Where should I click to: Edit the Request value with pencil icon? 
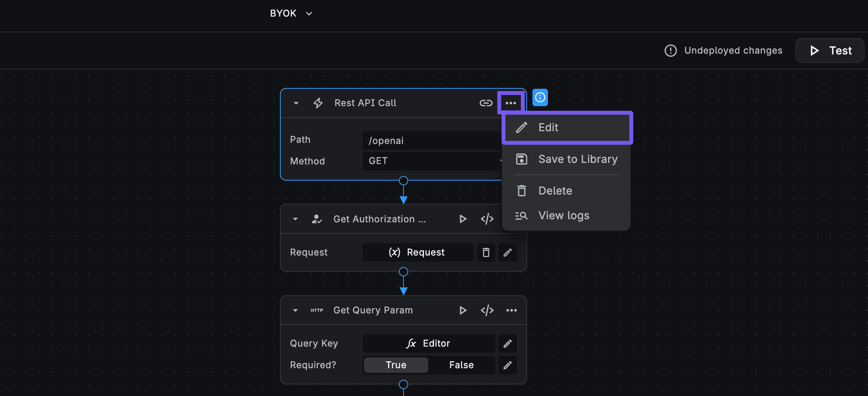point(507,252)
